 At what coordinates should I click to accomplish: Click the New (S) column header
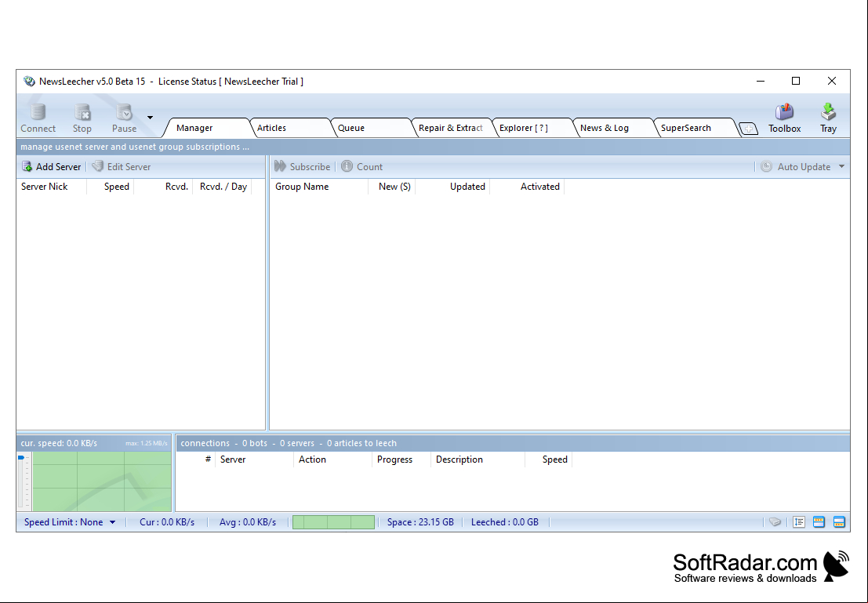click(x=392, y=187)
